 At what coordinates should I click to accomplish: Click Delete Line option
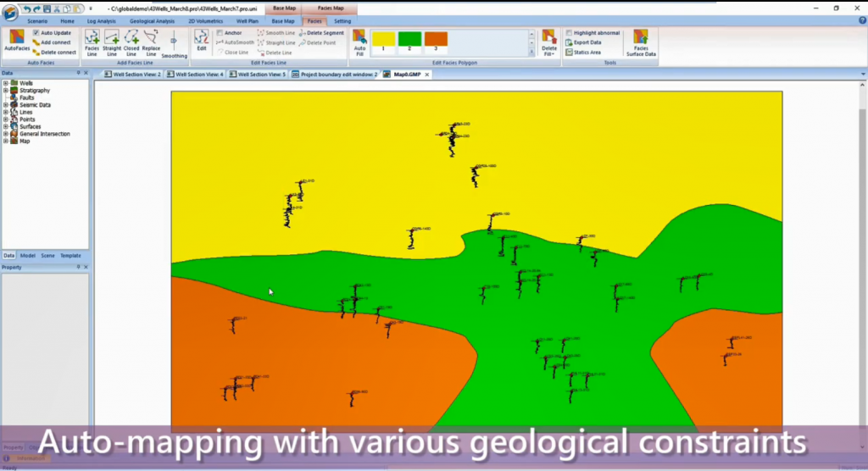point(275,53)
